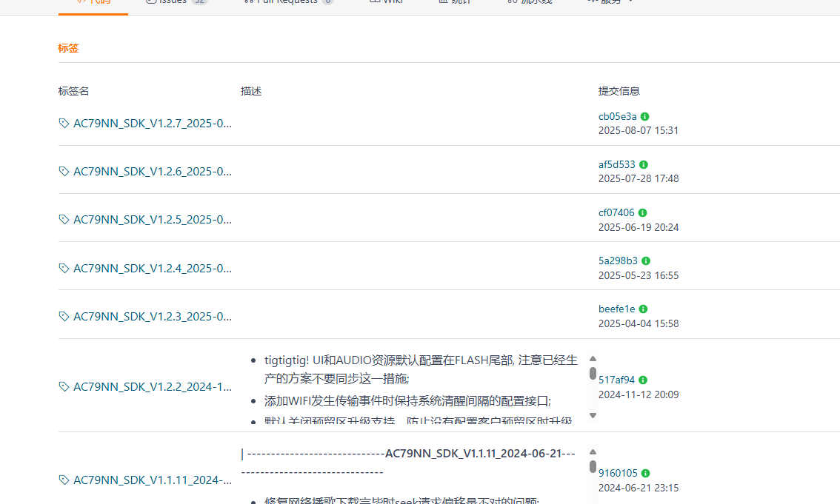Open commit 517af94

pyautogui.click(x=616, y=380)
